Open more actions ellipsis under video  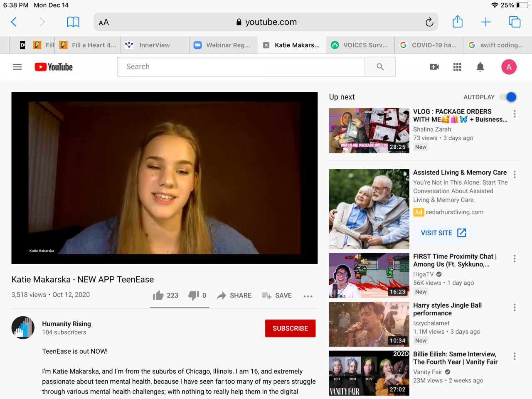pyautogui.click(x=308, y=296)
